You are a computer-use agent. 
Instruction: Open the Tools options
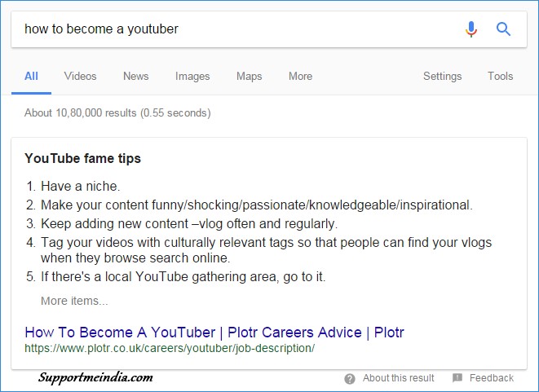point(500,76)
